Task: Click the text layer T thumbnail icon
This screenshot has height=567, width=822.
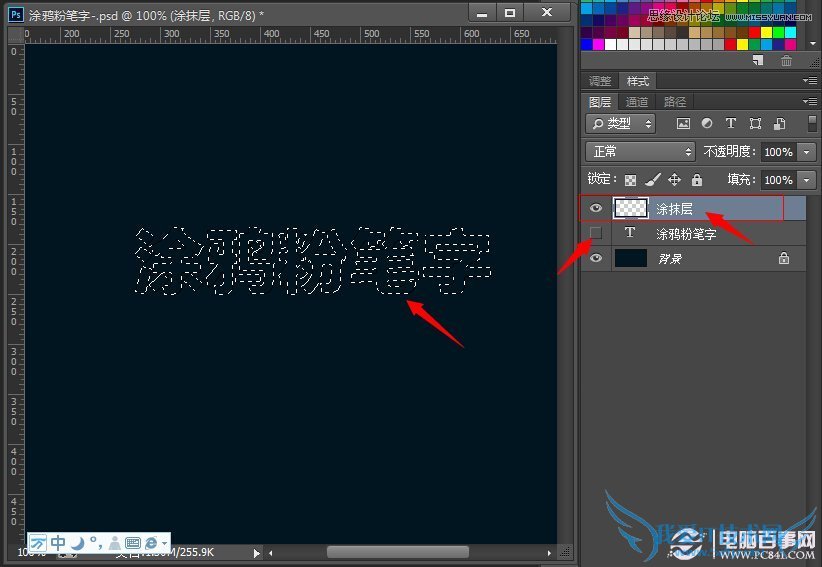Action: pos(630,233)
